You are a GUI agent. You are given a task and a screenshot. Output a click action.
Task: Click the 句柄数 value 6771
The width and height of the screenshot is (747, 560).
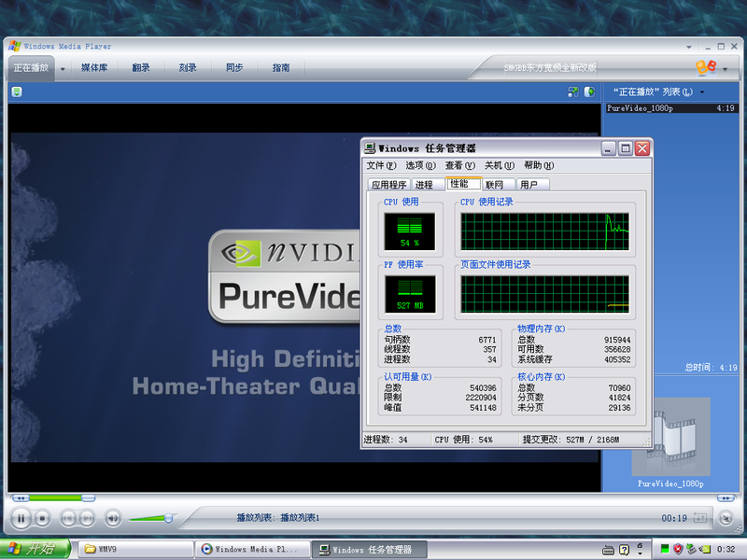pyautogui.click(x=486, y=340)
